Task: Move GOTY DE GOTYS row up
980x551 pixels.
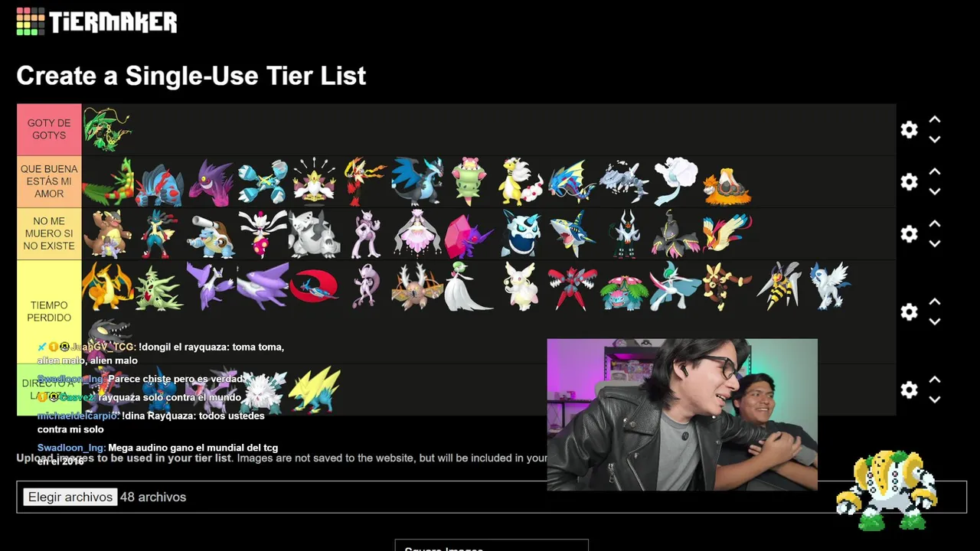Action: (935, 120)
